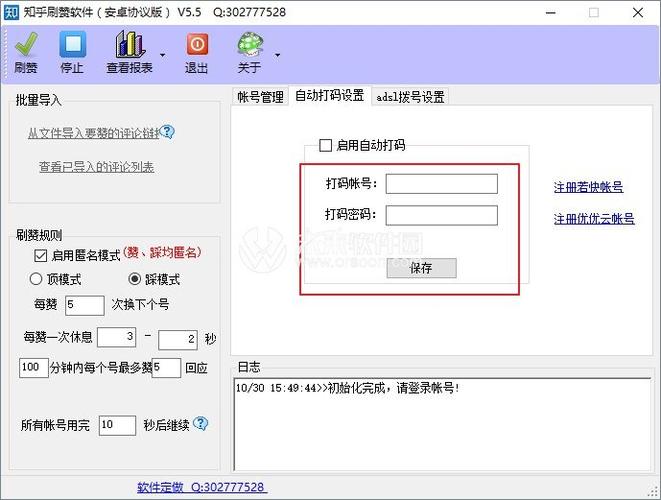
Task: Select the 踩模式 radio button
Action: [x=134, y=279]
